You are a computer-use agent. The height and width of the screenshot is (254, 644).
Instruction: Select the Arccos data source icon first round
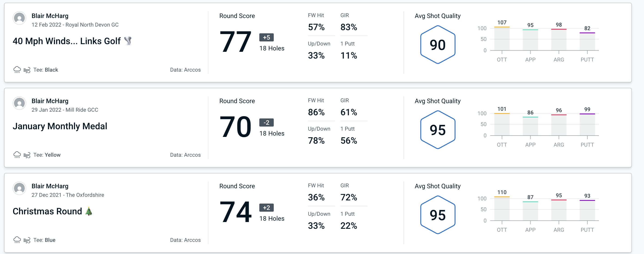(x=185, y=69)
